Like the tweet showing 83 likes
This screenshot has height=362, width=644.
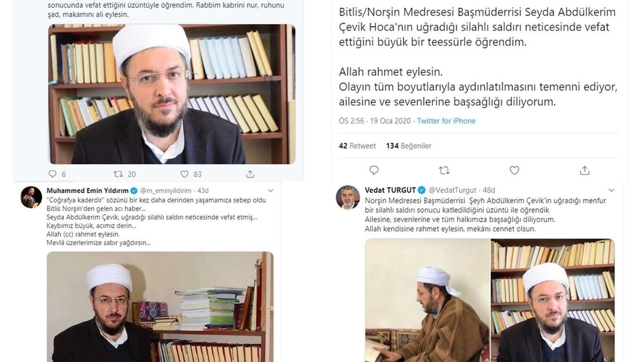click(184, 174)
